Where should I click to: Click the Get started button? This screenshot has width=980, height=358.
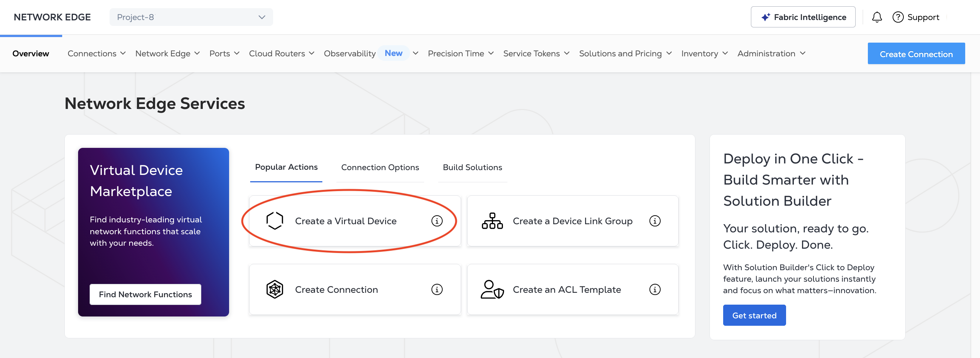click(754, 315)
